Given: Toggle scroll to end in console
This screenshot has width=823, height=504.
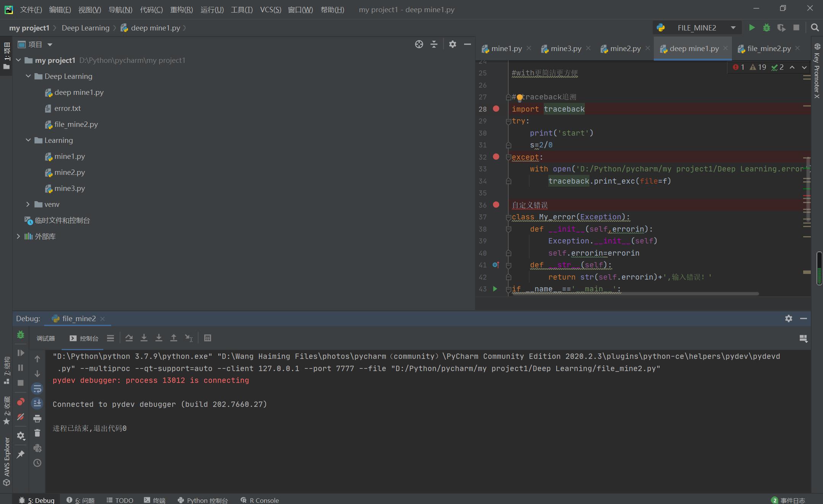Looking at the screenshot, I should [37, 403].
